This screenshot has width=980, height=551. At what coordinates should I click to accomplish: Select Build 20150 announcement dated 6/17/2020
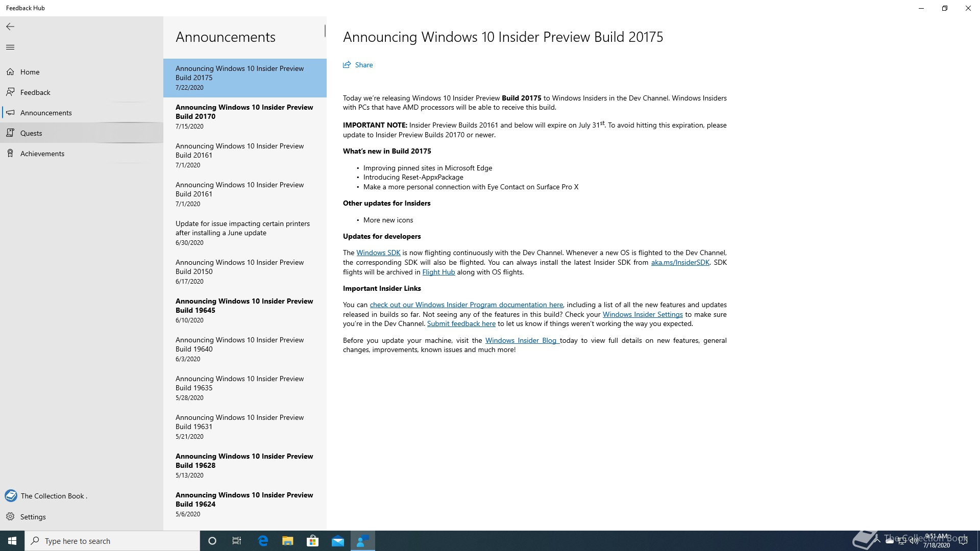pos(245,271)
